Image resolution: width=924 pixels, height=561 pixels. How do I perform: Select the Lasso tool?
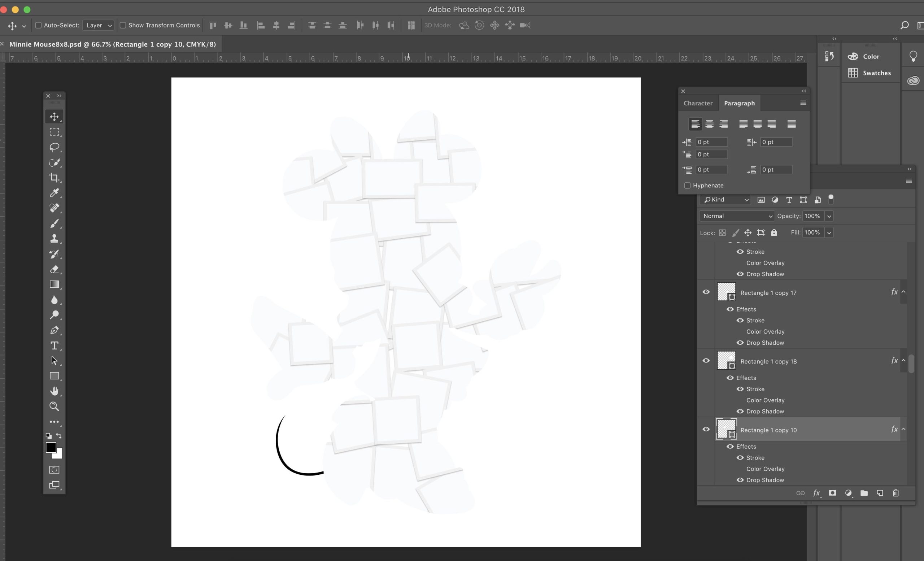(x=55, y=147)
